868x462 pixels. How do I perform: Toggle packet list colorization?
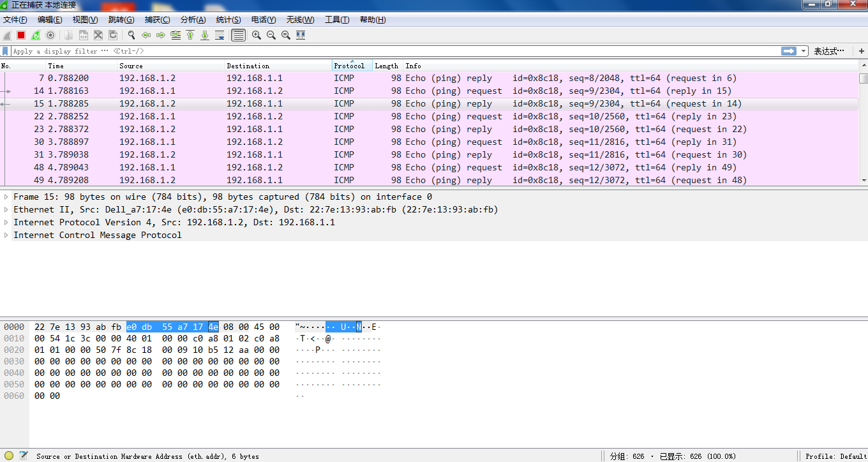tap(239, 35)
